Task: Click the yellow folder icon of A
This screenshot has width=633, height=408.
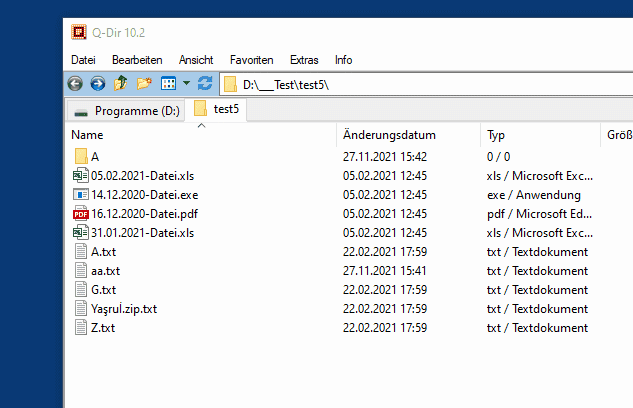Action: click(81, 157)
